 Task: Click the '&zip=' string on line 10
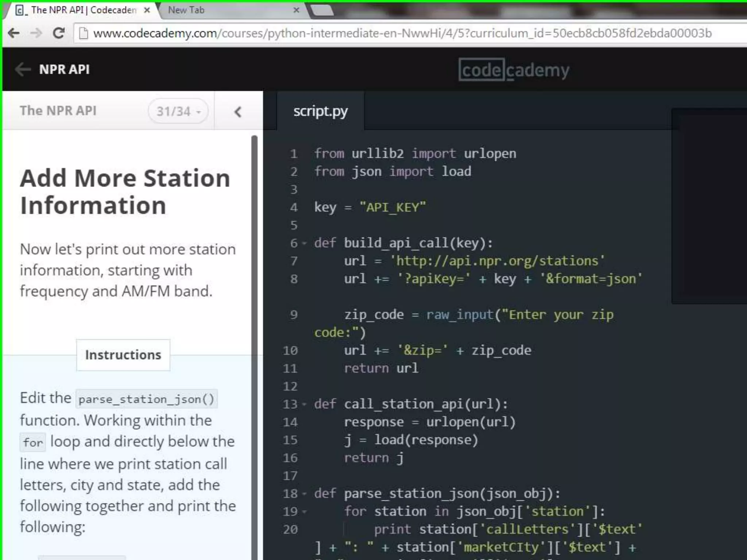422,350
